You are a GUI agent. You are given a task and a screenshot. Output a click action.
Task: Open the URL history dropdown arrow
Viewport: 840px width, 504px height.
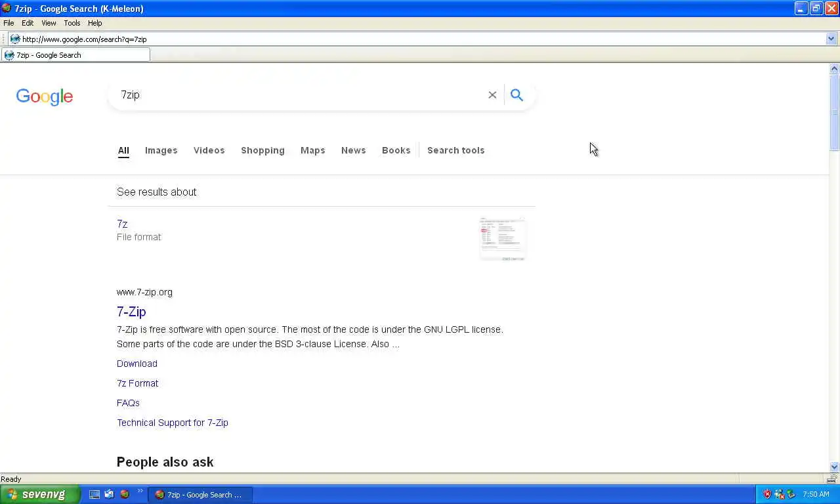pos(831,39)
